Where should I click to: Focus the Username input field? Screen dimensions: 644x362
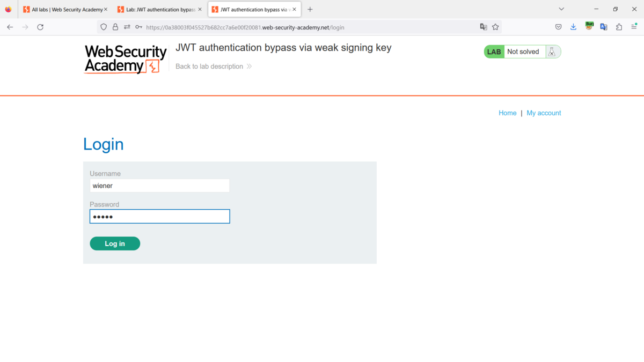click(159, 186)
